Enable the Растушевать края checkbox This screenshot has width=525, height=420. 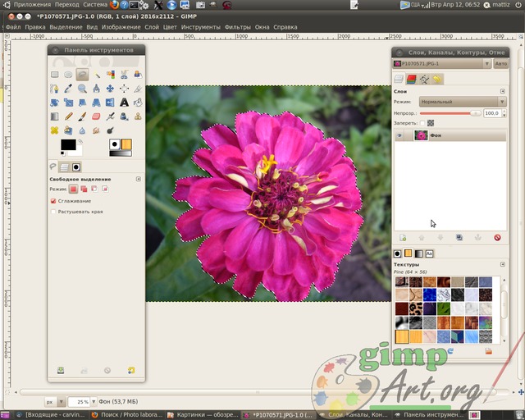coord(54,212)
